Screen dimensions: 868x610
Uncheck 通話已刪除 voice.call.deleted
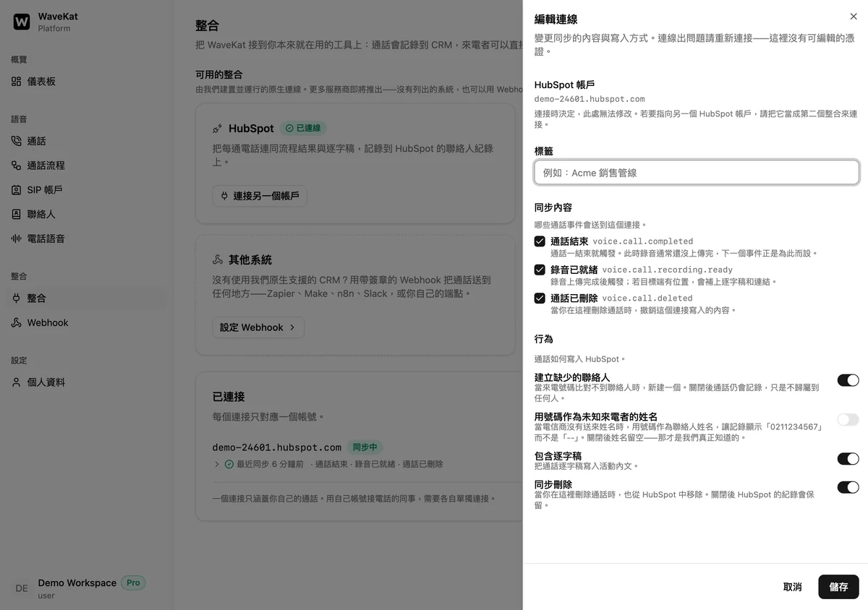pos(540,298)
